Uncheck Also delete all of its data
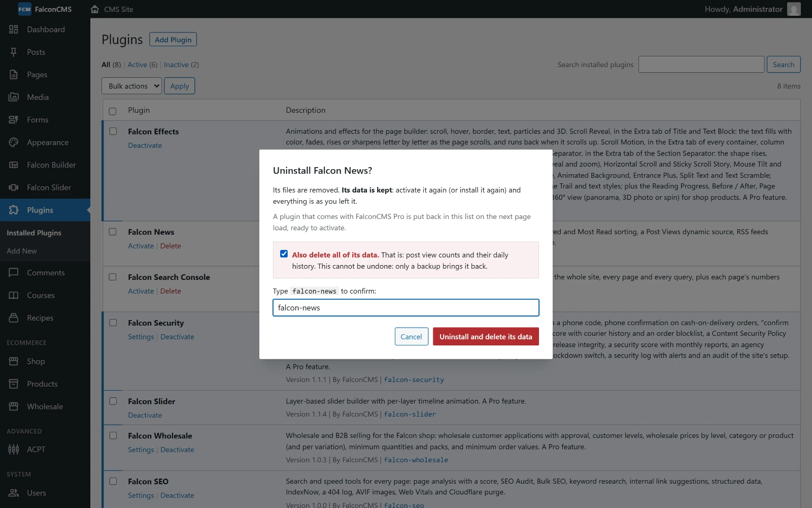The image size is (812, 508). click(x=284, y=254)
